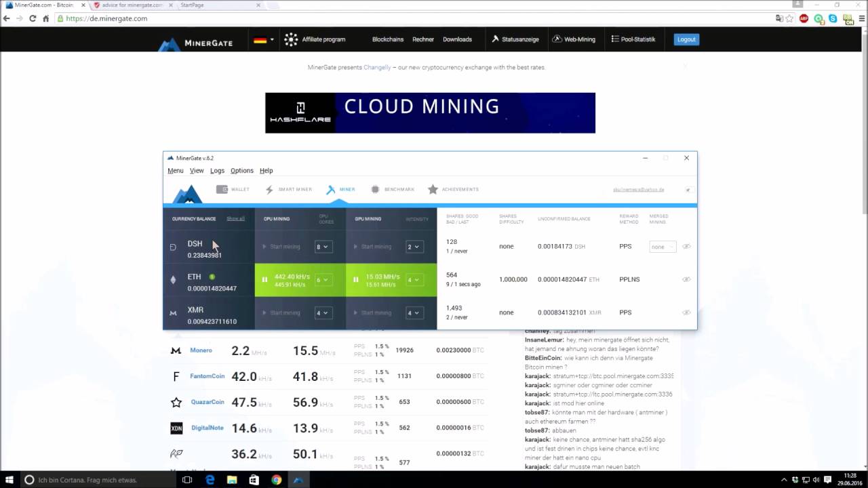Start CPU mining for DSH
868x488 pixels.
281,247
